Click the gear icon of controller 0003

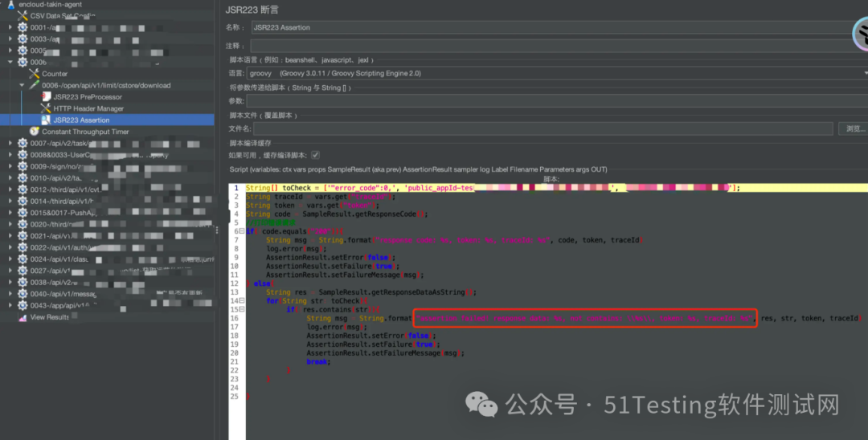pyautogui.click(x=23, y=39)
